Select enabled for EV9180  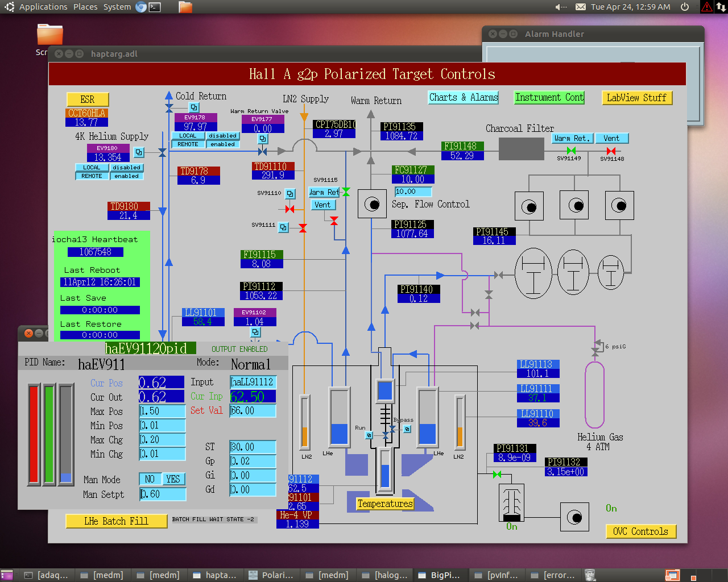tap(126, 176)
